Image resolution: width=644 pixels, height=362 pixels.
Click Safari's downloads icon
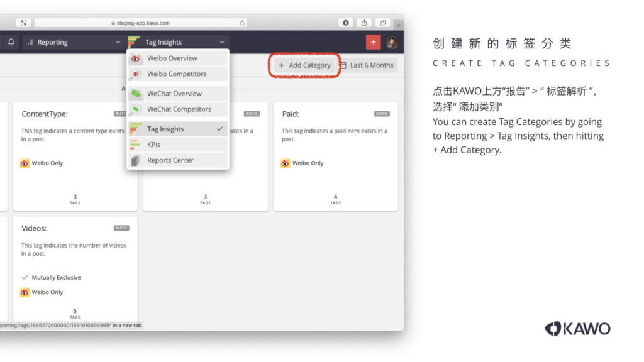(345, 23)
